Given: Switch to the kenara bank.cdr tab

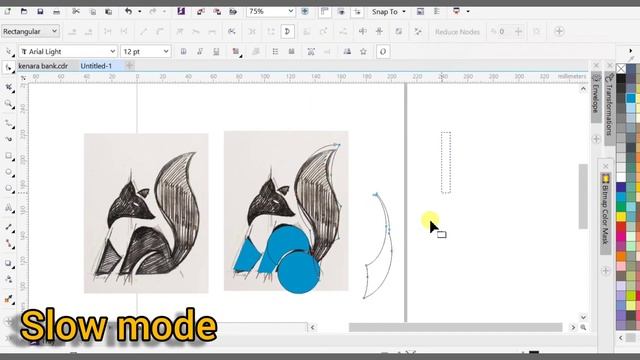Looking at the screenshot, I should pos(43,66).
